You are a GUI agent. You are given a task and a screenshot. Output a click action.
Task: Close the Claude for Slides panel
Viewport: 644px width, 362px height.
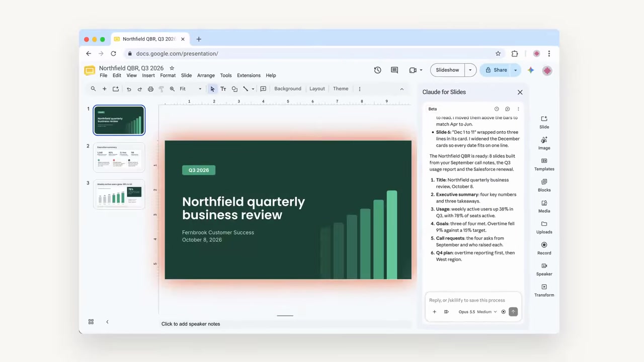[x=520, y=92]
